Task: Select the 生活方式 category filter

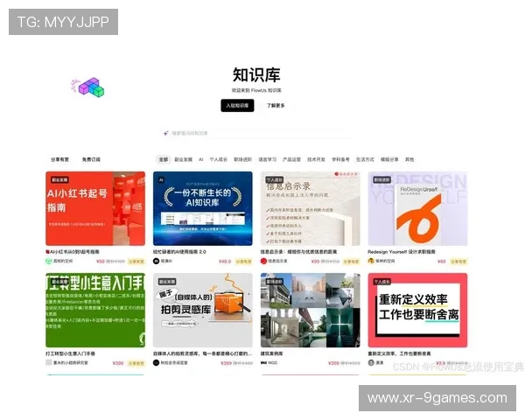Action: coord(365,159)
